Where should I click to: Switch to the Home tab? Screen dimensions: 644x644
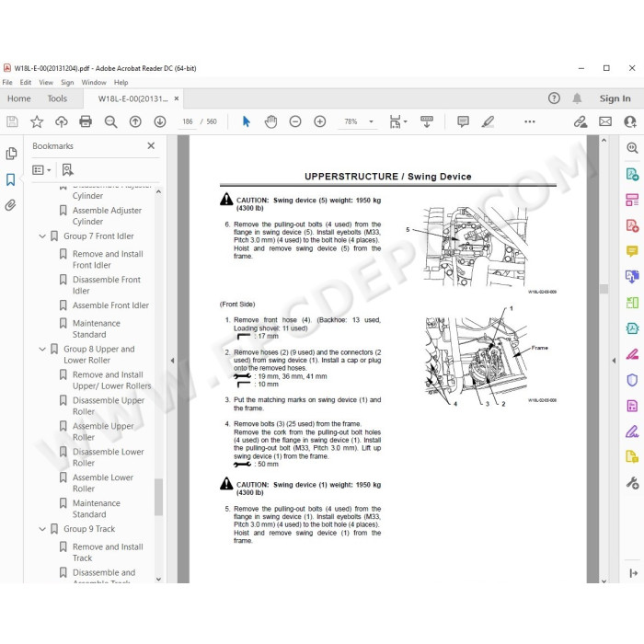point(19,98)
